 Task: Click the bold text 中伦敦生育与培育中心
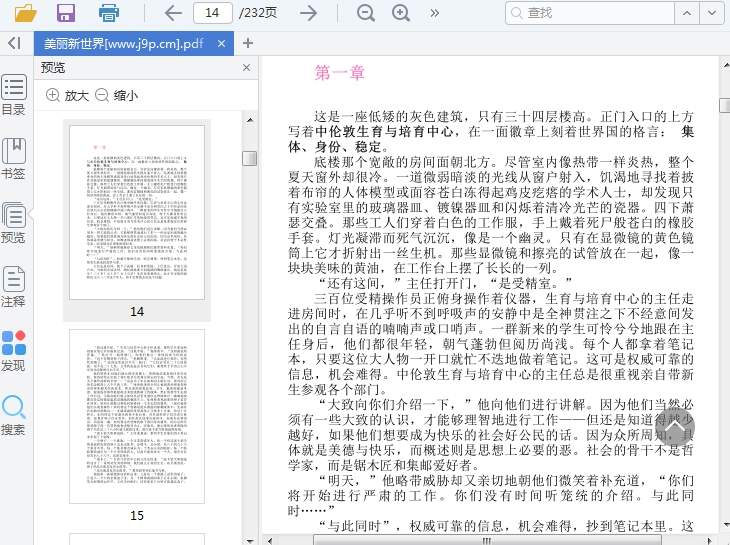pos(384,132)
